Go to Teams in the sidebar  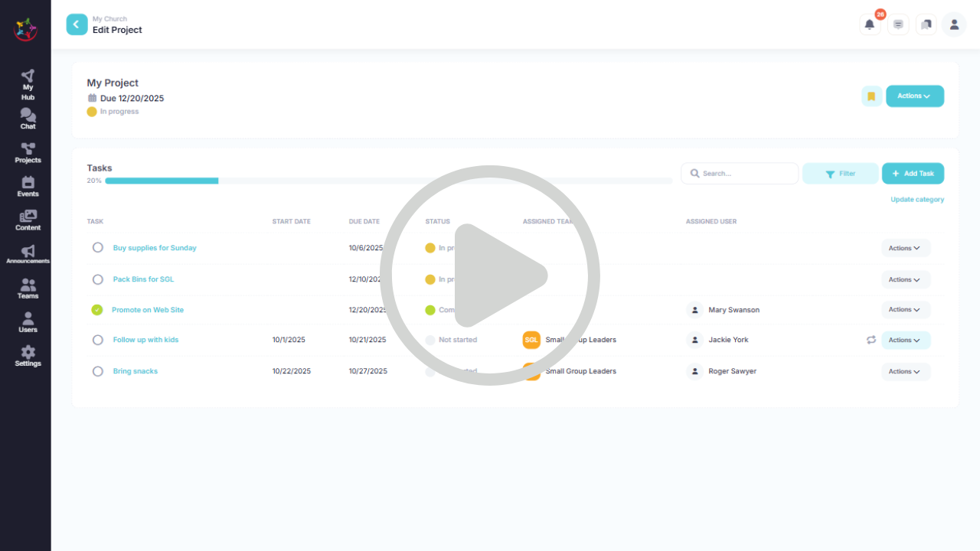pos(28,289)
